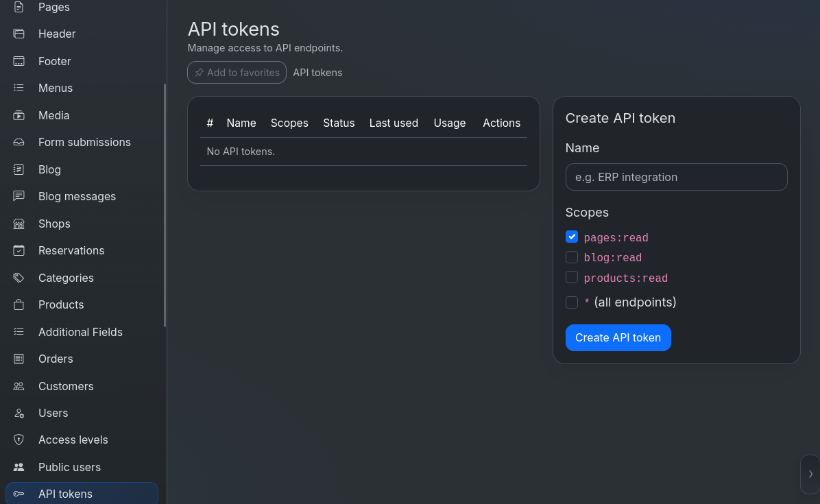
Task: Click the Public users group icon
Action: click(x=19, y=467)
